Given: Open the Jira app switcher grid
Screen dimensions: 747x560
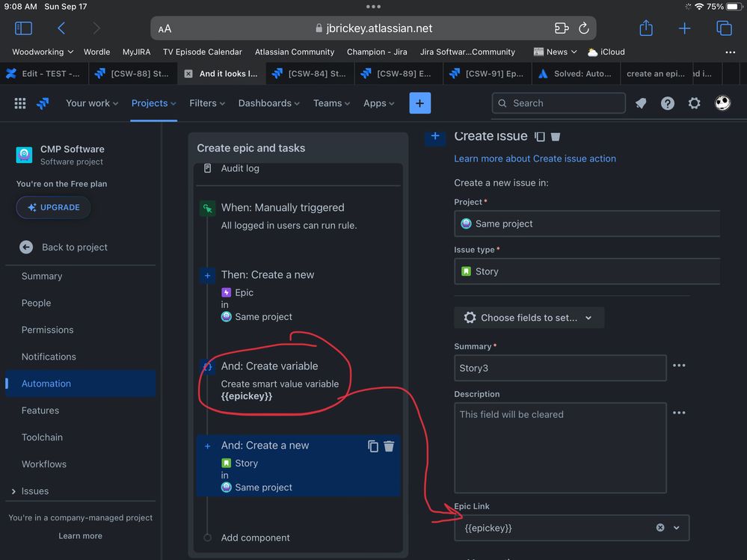Looking at the screenshot, I should 20,103.
